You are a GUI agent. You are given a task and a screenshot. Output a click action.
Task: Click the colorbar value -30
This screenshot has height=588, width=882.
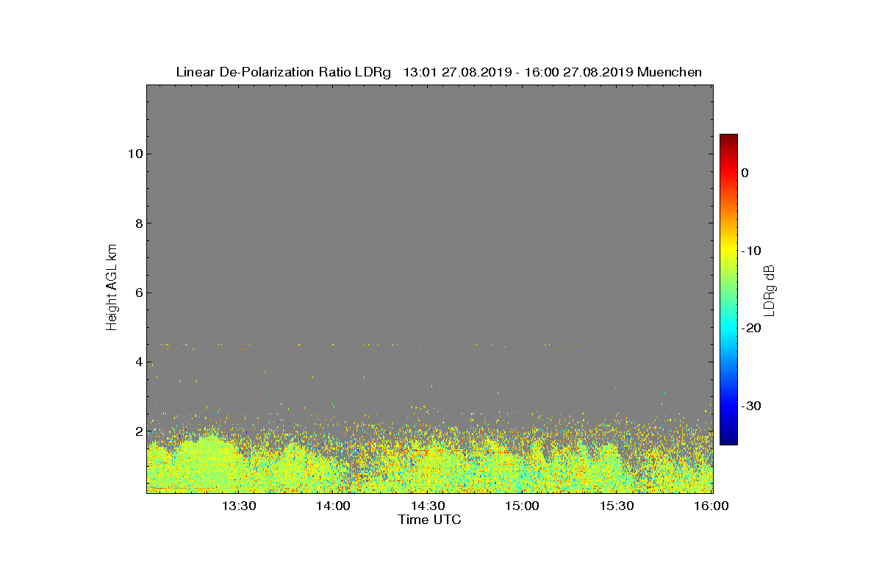[750, 406]
